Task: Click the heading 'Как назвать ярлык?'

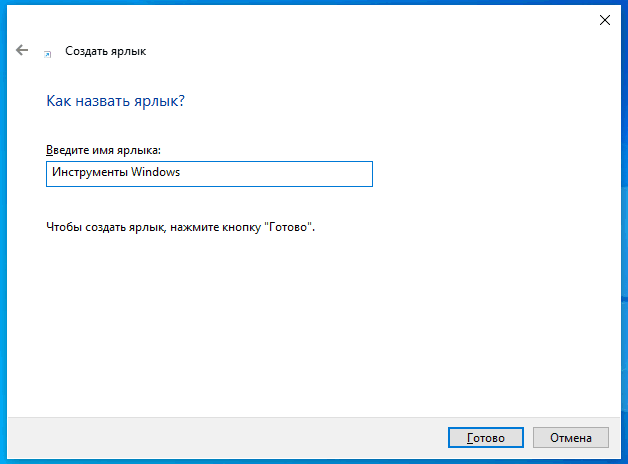Action: [x=115, y=101]
